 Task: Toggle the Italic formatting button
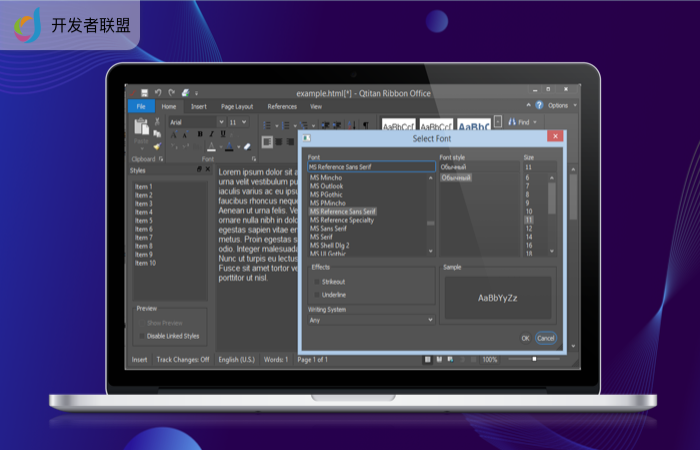click(211, 134)
